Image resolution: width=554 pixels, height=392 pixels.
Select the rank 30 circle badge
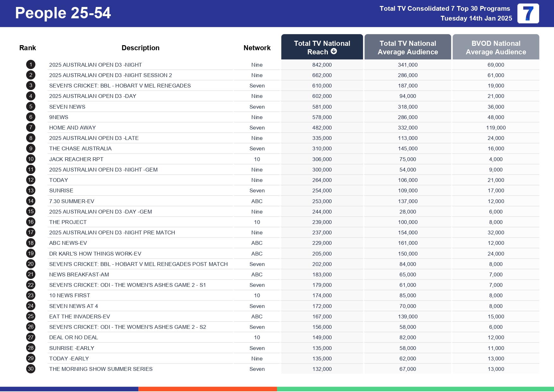(30, 369)
